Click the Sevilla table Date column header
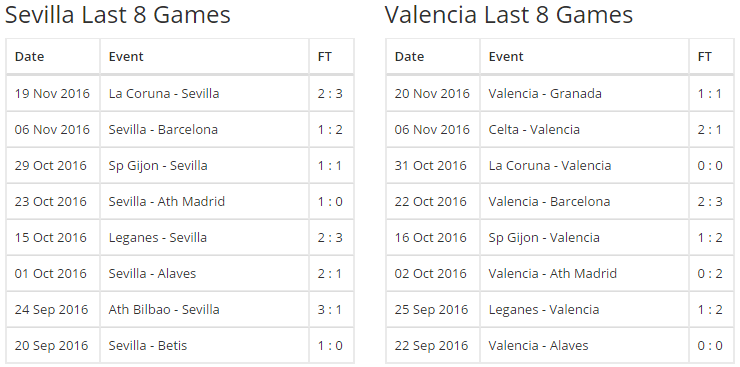The width and height of the screenshot is (740, 367). click(29, 57)
